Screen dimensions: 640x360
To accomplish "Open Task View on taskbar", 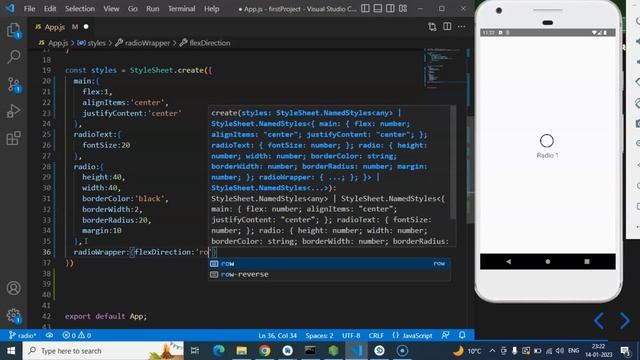I will point(195,351).
